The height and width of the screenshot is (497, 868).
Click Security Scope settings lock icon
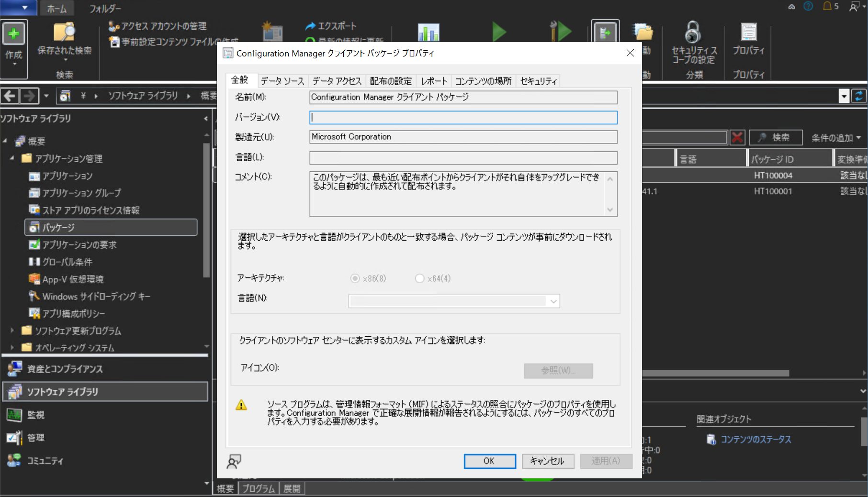[x=692, y=33]
